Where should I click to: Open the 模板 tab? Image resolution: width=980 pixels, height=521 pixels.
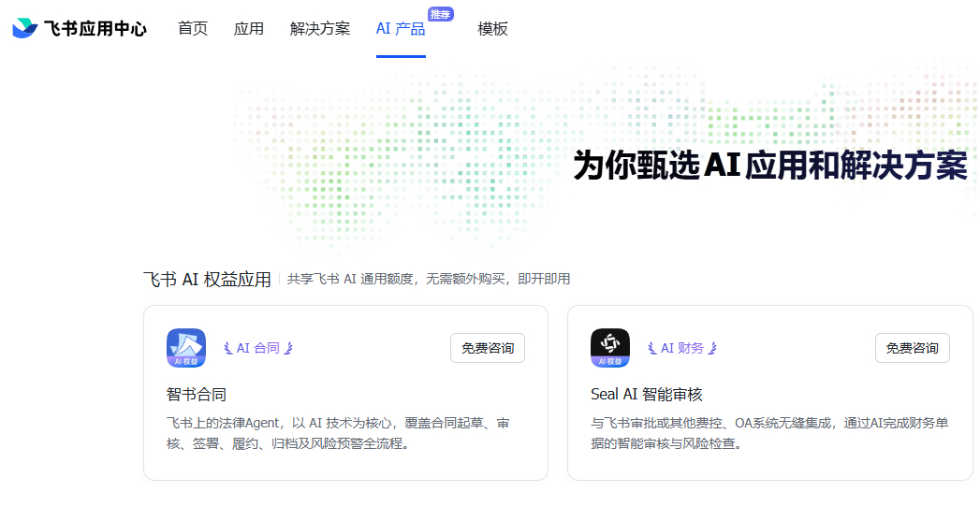pyautogui.click(x=492, y=29)
